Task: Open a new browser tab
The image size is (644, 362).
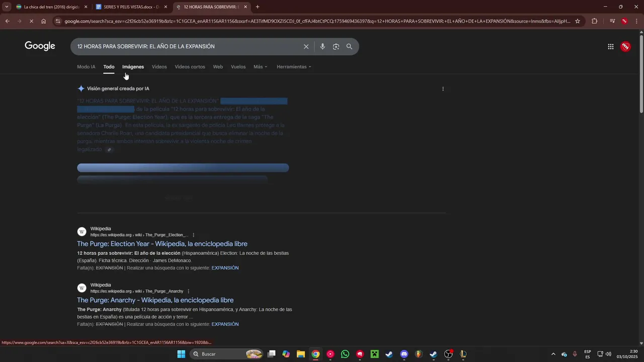Action: pos(258,7)
